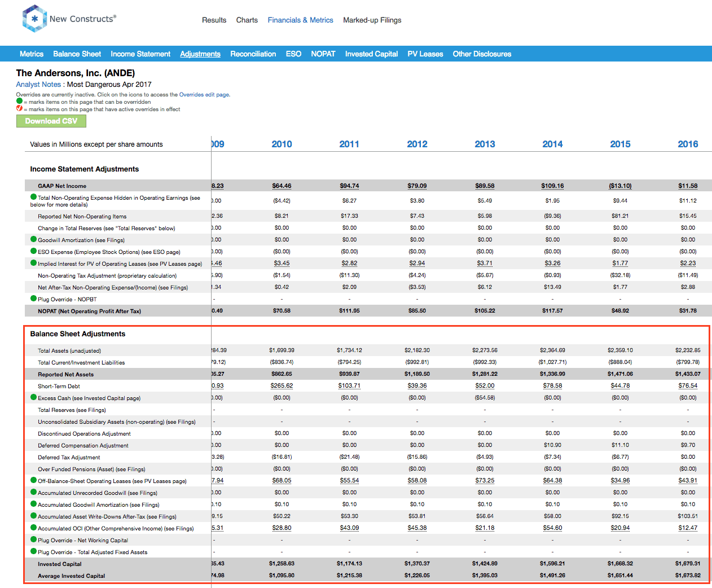The width and height of the screenshot is (712, 588).
Task: Click 2016 Invested Capital value $1,679.31
Action: 688,564
